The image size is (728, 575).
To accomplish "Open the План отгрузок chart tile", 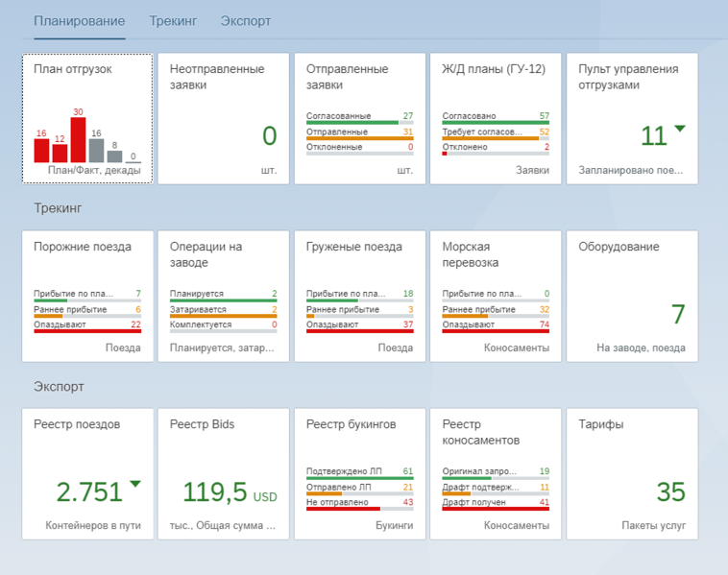I will [87, 119].
